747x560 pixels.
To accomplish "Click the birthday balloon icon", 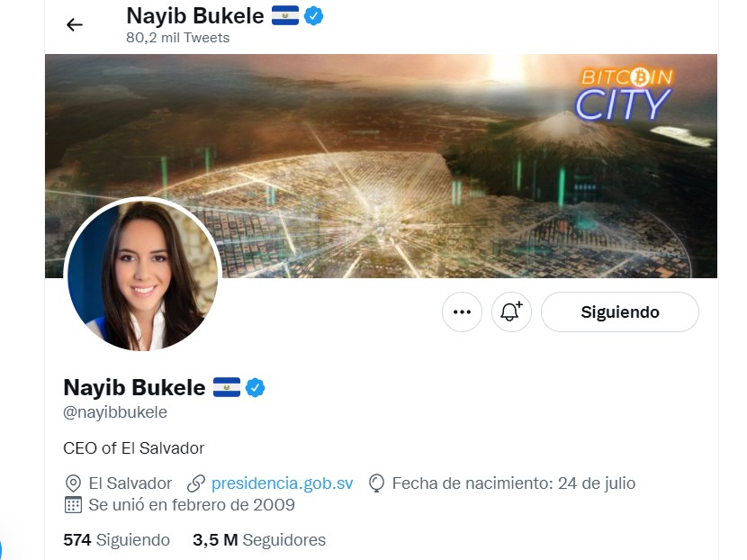I will (376, 483).
